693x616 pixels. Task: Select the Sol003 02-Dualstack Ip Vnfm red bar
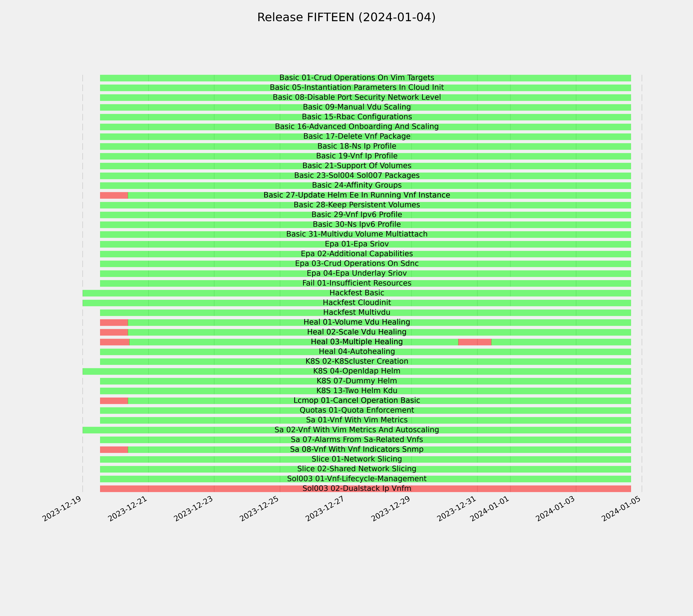coord(365,489)
